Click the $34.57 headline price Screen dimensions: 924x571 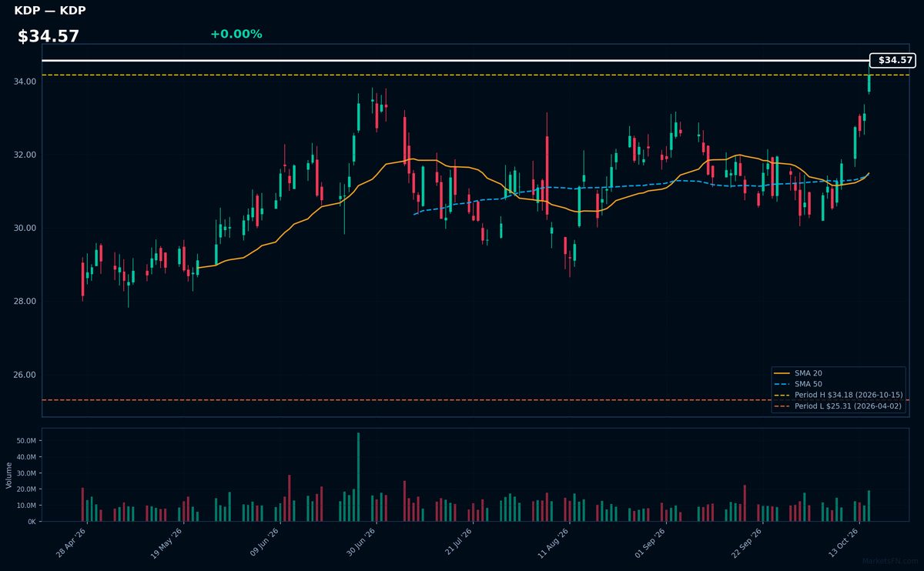49,36
